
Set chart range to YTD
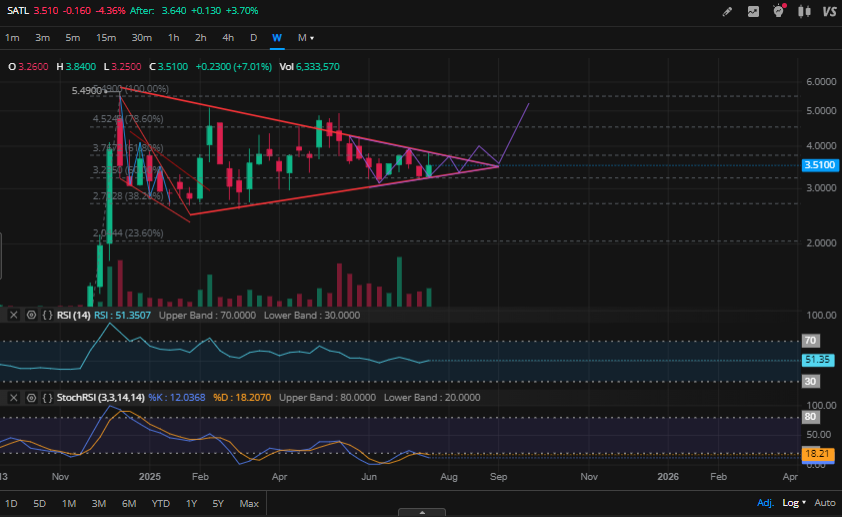pos(160,504)
